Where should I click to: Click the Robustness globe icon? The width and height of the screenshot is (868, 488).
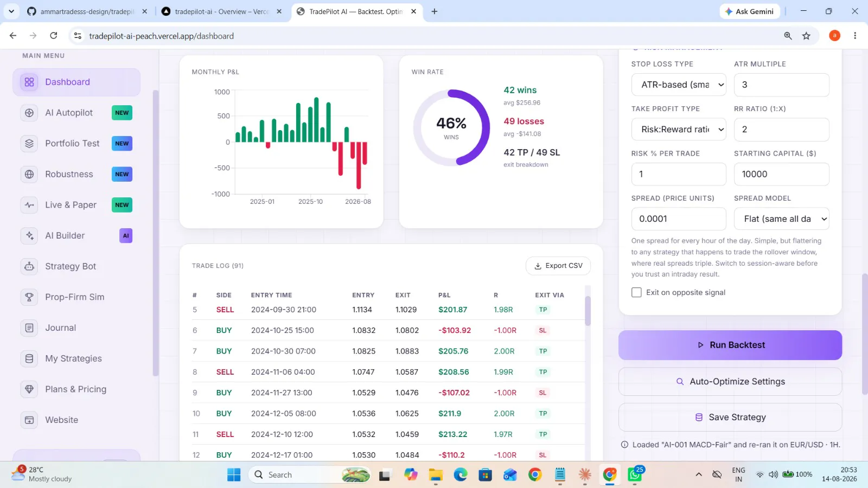tap(29, 174)
